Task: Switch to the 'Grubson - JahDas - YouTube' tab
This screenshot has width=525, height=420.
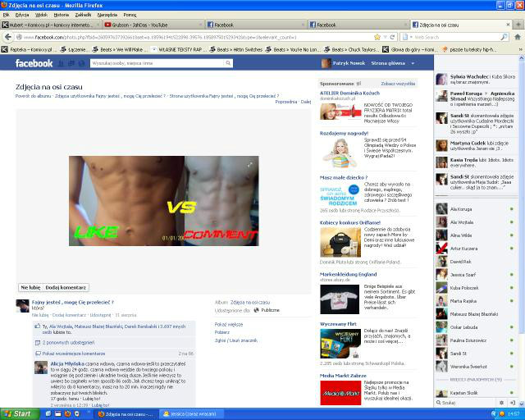Action: (153, 25)
